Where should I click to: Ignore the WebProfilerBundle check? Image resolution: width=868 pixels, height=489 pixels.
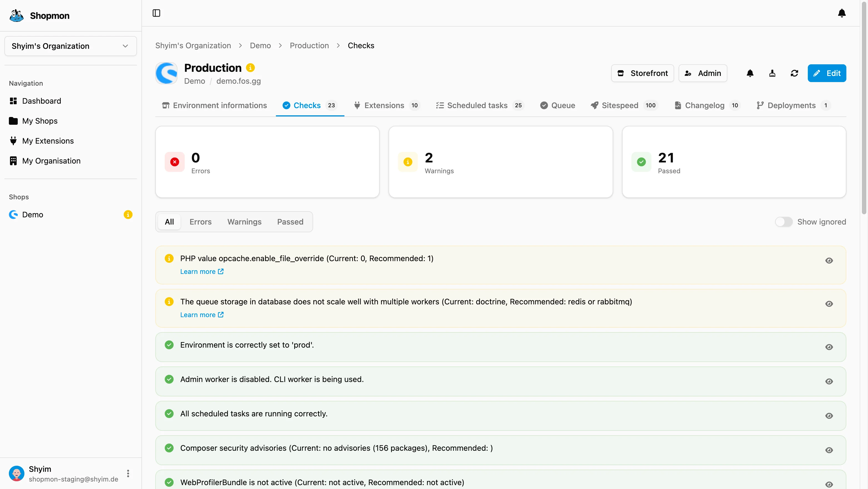coord(829,485)
